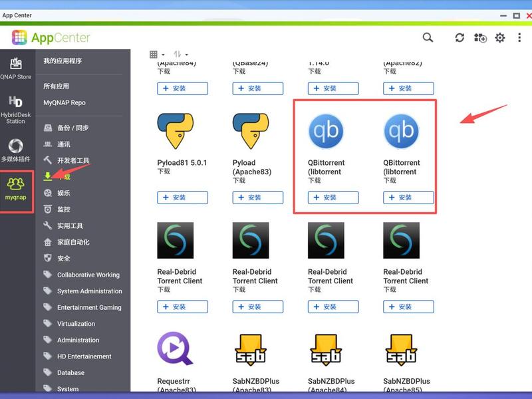Open 我的应用程序 in sidebar
Viewport: 532px width, 399px height.
pos(63,61)
